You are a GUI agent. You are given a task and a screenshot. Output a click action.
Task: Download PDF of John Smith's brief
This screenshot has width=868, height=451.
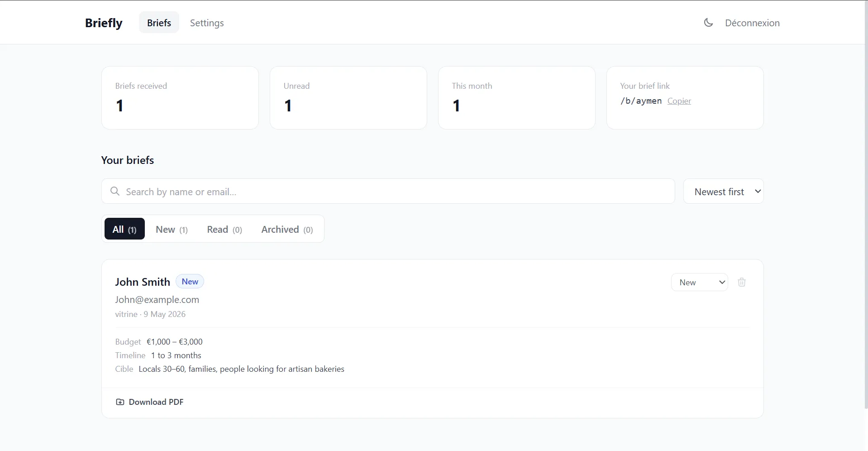[x=150, y=402]
